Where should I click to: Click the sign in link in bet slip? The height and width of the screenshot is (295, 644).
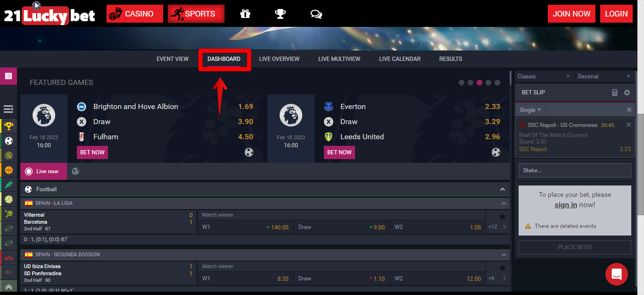(566, 205)
